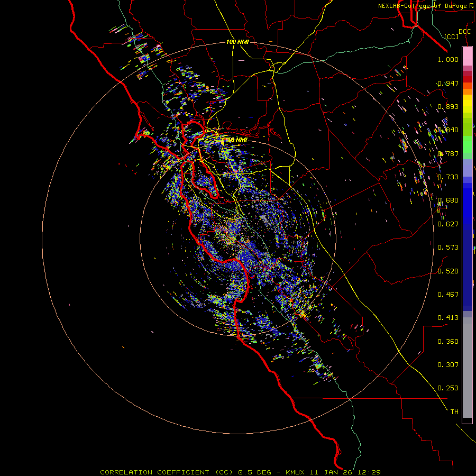This screenshot has height=476, width=476.
Task: Select the 1.000 scale value
Action: [x=448, y=59]
